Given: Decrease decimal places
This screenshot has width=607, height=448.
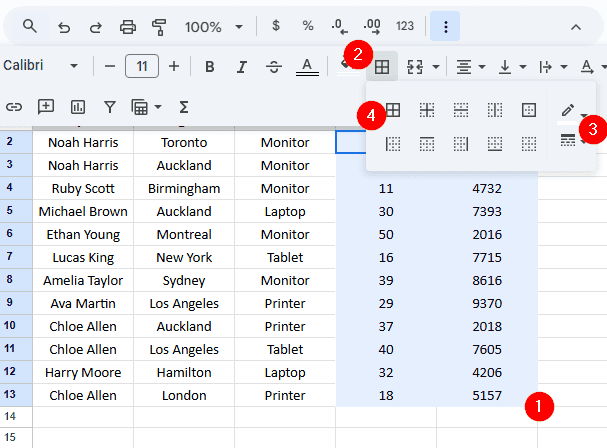Looking at the screenshot, I should coord(340,26).
